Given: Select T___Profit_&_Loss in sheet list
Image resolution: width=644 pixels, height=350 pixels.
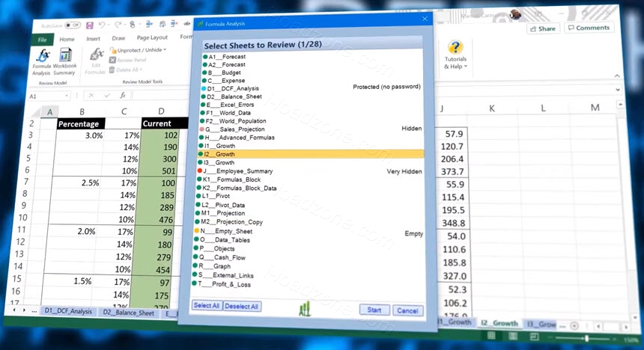Looking at the screenshot, I should (x=308, y=284).
